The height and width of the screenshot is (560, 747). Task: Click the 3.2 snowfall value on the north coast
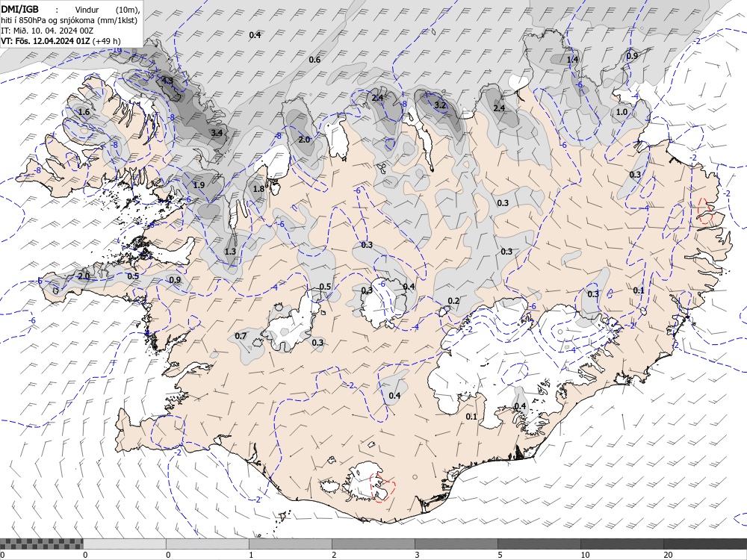(440, 105)
